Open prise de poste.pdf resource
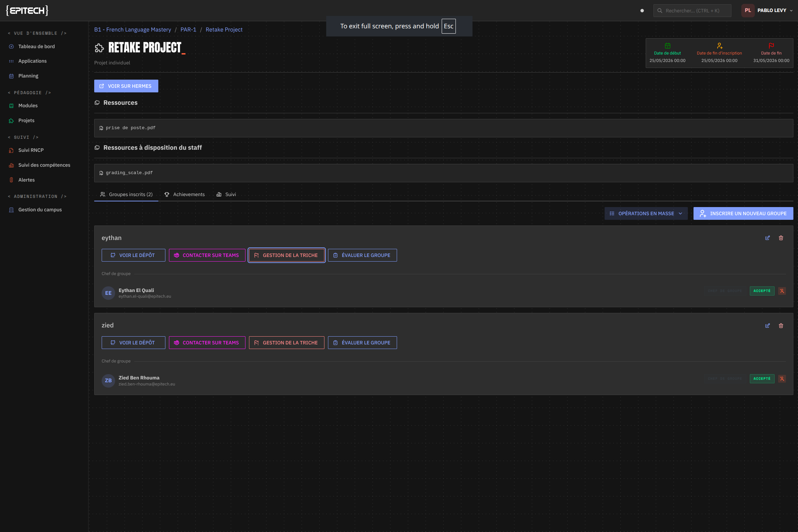798x532 pixels. (443, 128)
